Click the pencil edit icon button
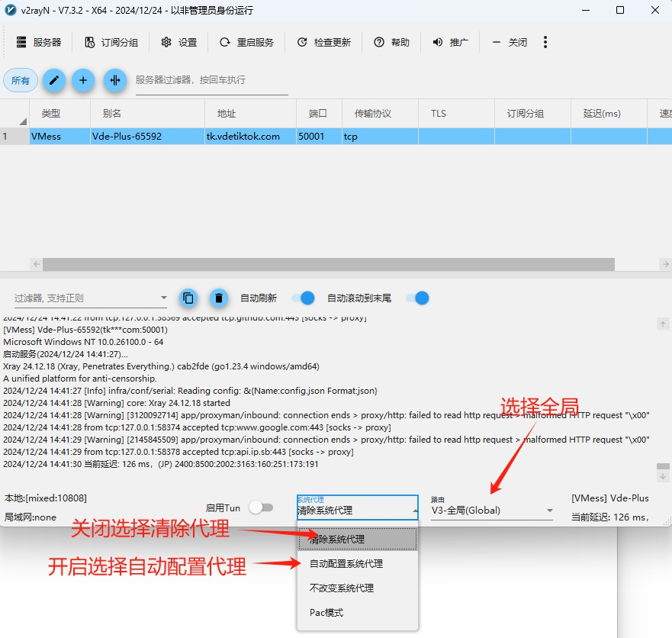 click(x=53, y=80)
